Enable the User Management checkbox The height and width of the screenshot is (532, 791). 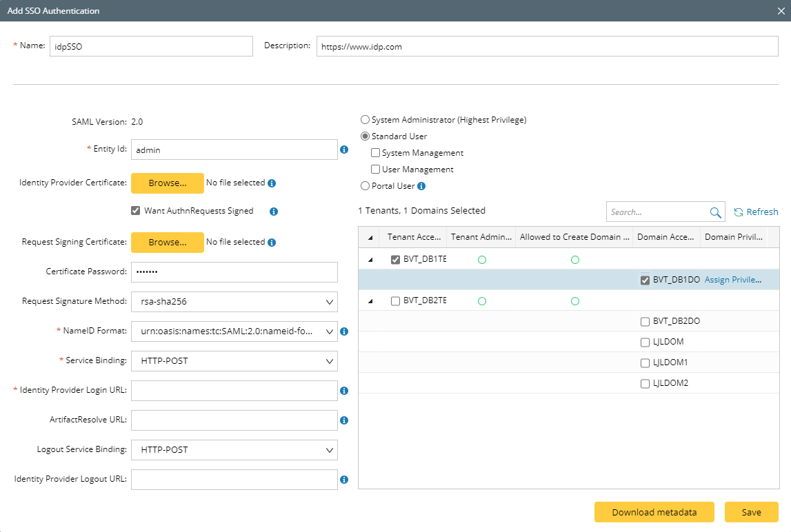376,170
